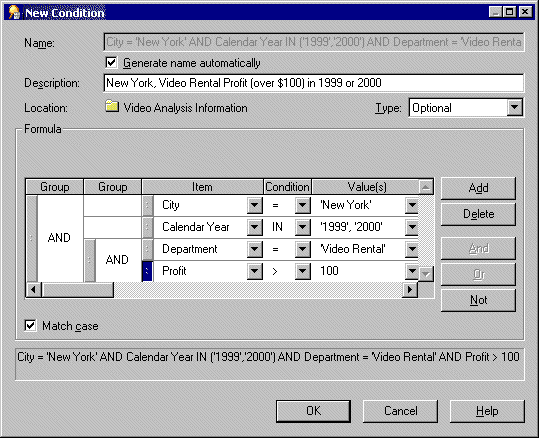The image size is (539, 438).
Task: Open the City item dropdown
Action: point(255,205)
